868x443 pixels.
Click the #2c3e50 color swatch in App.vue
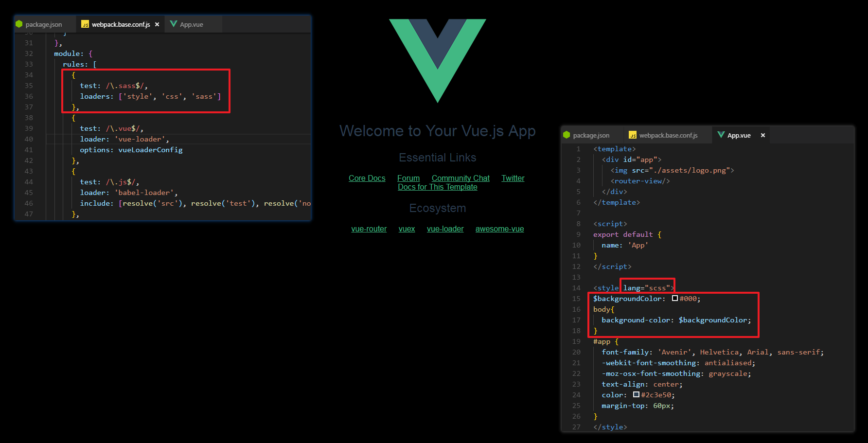[x=636, y=394]
